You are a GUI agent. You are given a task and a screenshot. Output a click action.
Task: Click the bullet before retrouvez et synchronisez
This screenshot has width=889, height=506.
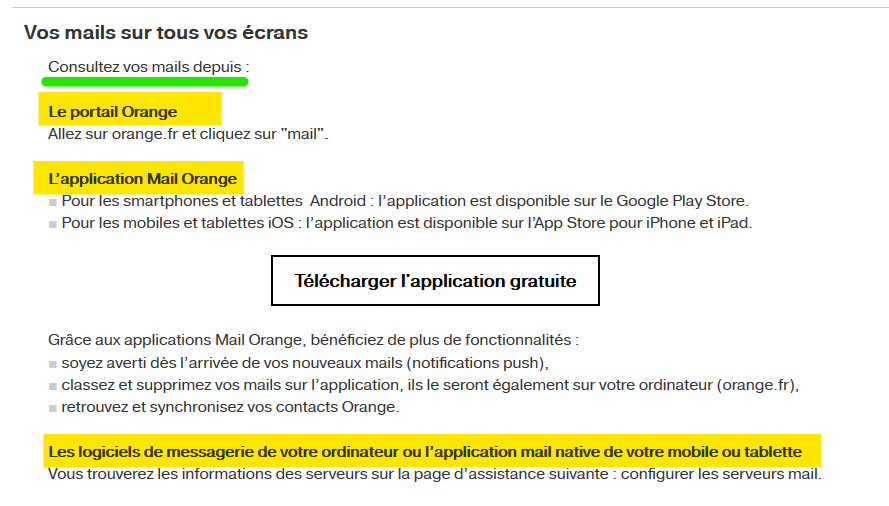(x=53, y=407)
